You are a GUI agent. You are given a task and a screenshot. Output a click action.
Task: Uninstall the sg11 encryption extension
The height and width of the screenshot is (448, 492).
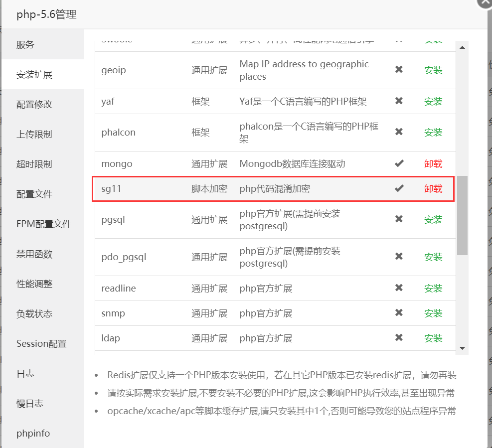point(433,188)
